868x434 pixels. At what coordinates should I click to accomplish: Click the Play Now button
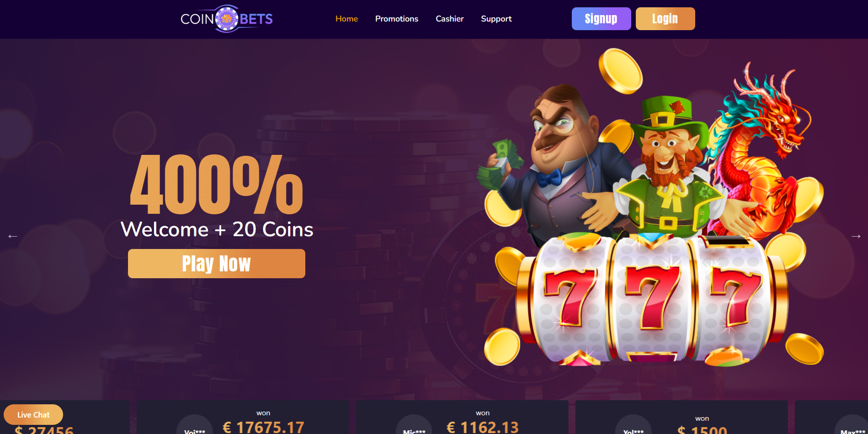217,264
